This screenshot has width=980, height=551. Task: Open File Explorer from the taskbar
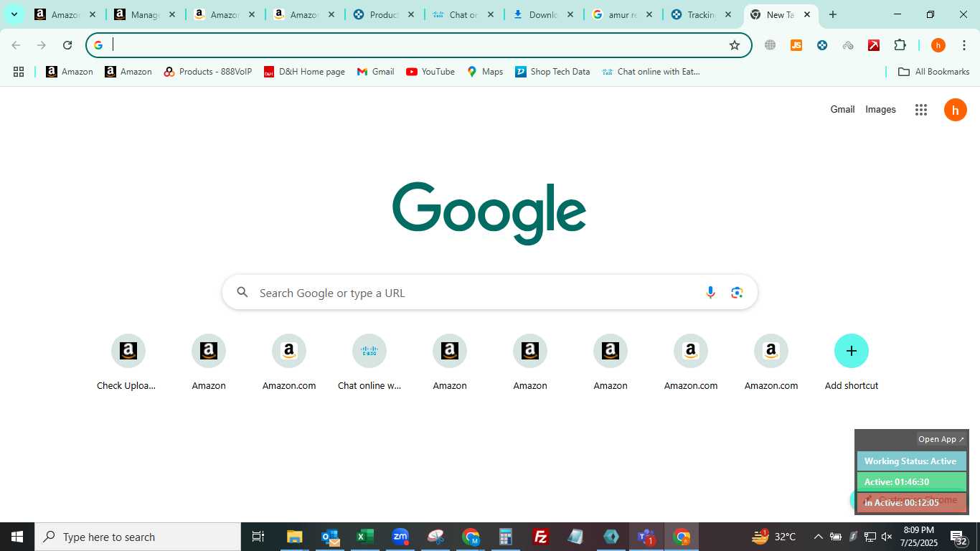(294, 537)
